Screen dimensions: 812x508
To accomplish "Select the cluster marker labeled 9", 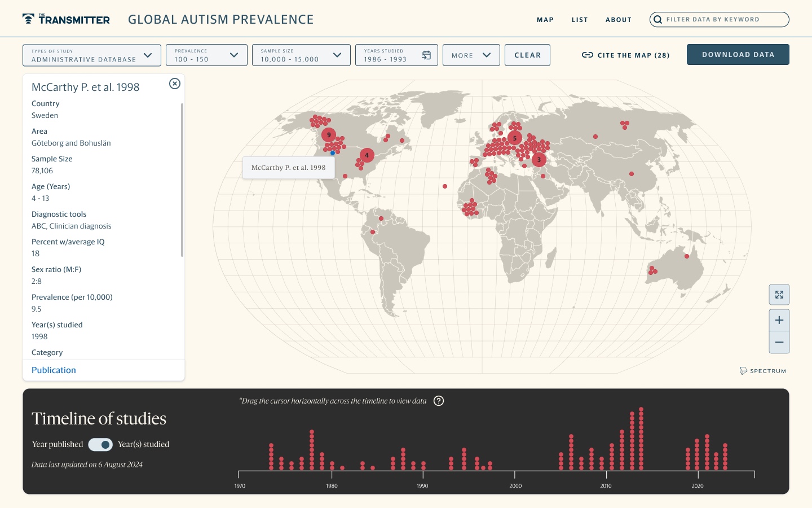I will pyautogui.click(x=329, y=135).
